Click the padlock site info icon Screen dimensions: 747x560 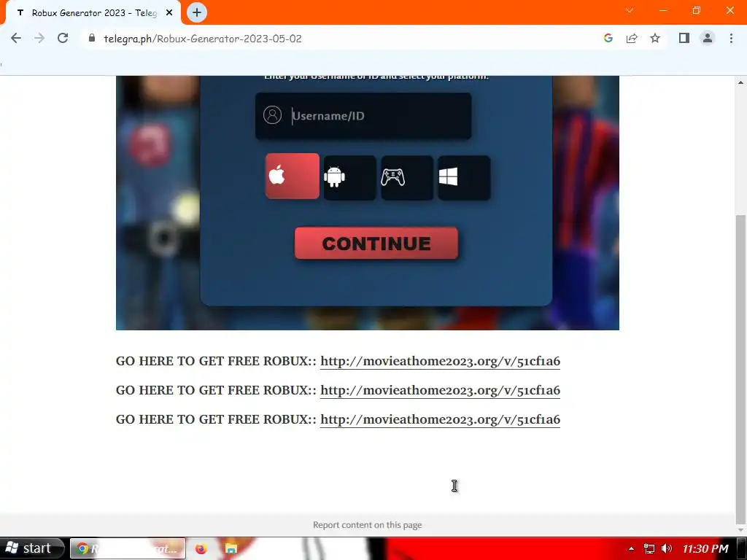pyautogui.click(x=92, y=38)
